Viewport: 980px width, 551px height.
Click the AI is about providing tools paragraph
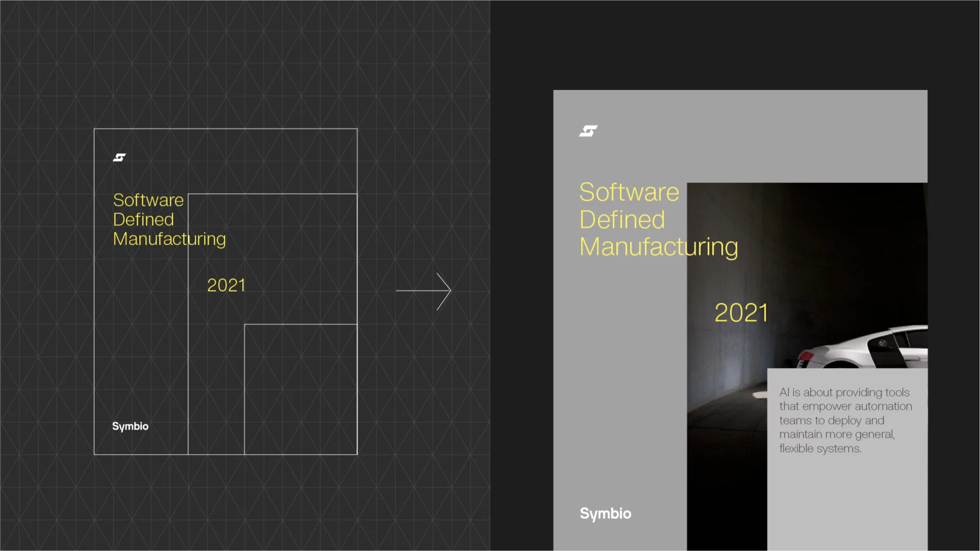(845, 420)
